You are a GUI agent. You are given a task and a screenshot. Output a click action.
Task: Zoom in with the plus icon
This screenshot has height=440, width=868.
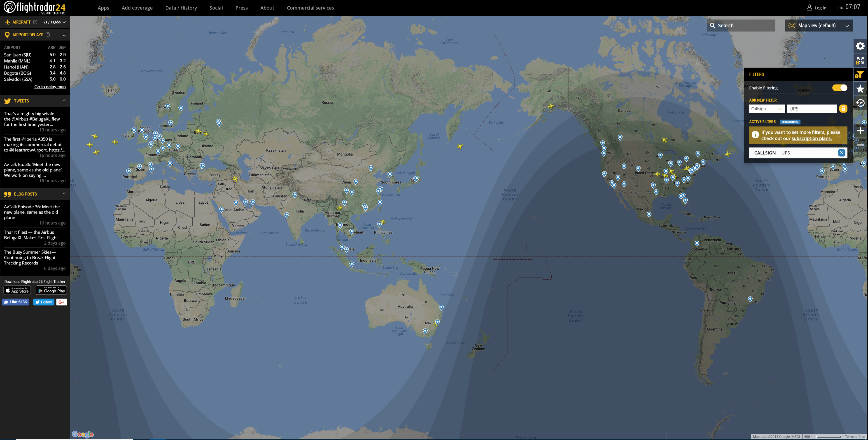(860, 131)
